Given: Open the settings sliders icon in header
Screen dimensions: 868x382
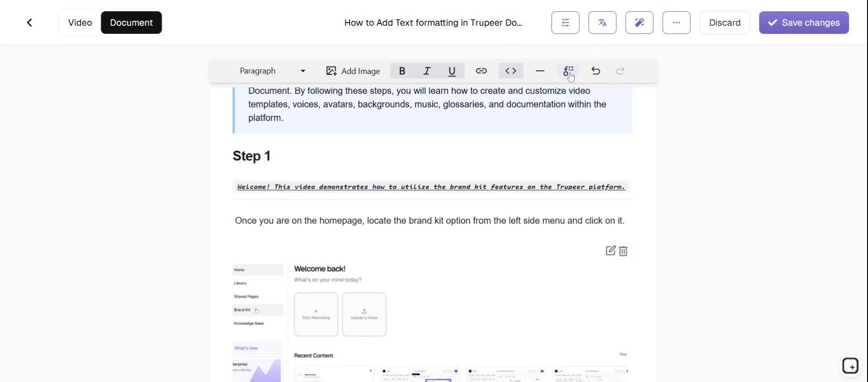Looking at the screenshot, I should tap(565, 23).
